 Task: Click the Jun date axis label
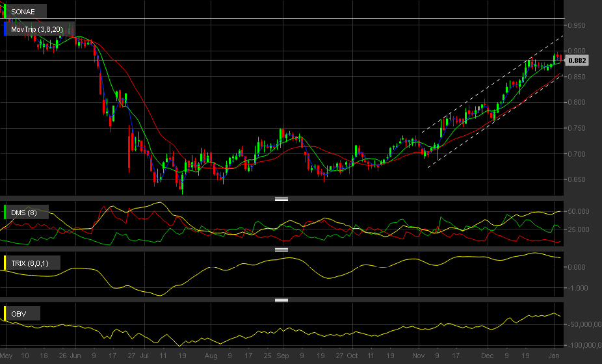(75, 356)
